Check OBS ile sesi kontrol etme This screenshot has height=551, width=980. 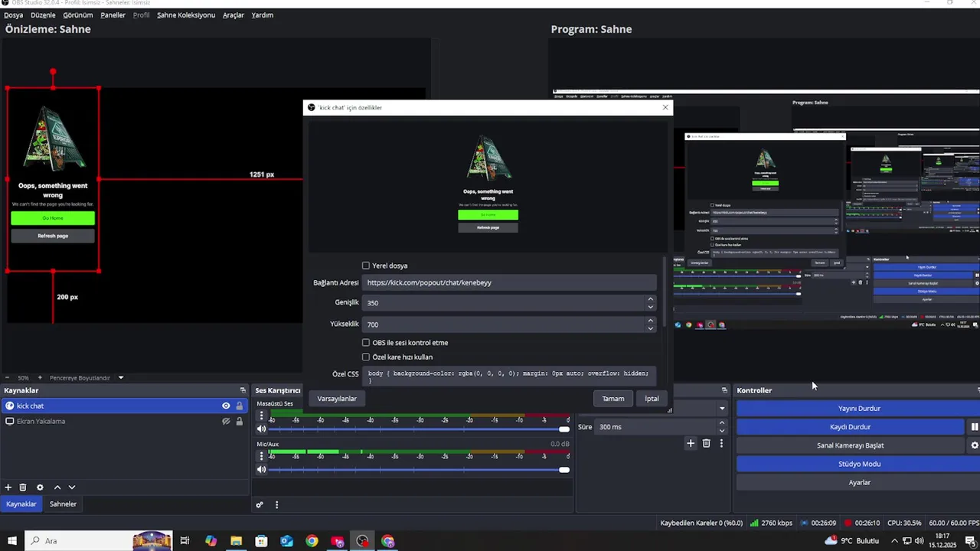click(366, 343)
